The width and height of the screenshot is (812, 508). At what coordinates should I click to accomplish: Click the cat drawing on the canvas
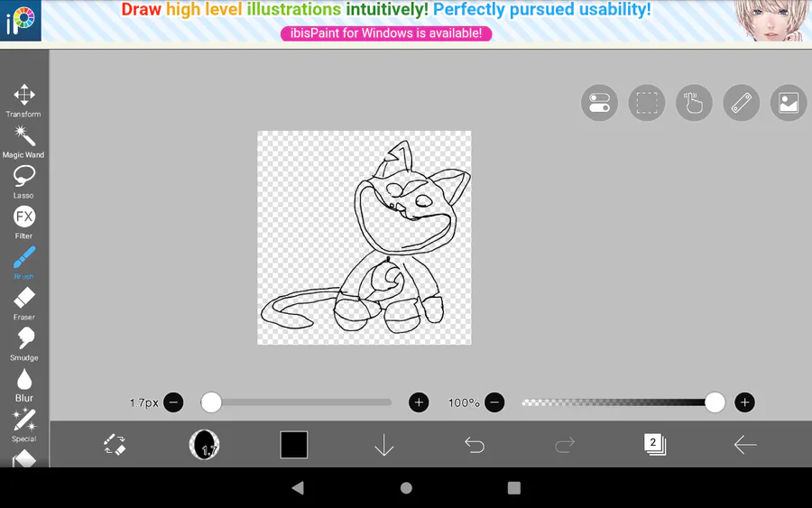point(366,236)
